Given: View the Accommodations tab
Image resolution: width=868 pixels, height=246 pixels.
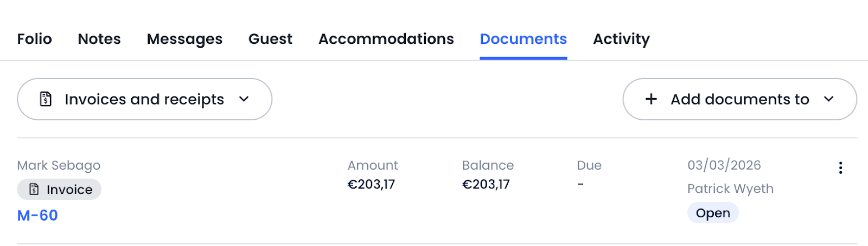Looking at the screenshot, I should [386, 39].
